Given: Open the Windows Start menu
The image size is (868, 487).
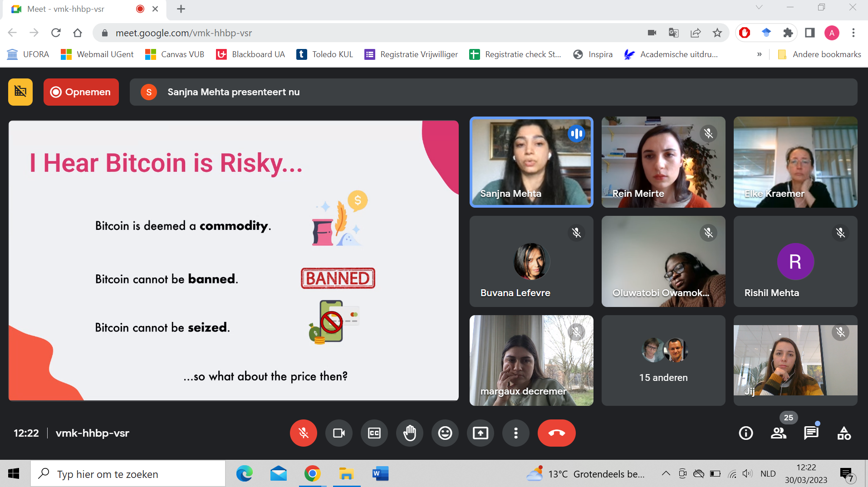Looking at the screenshot, I should [14, 474].
